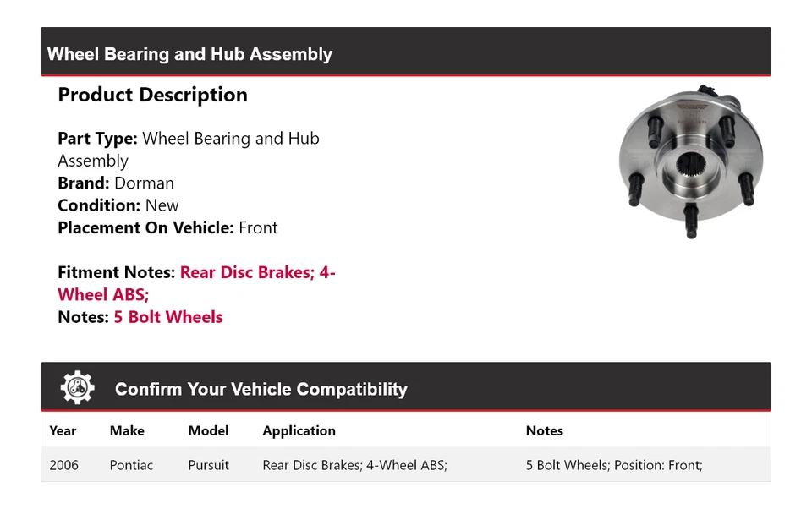Click the gear compatibility icon
The height and width of the screenshot is (509, 812).
77,387
